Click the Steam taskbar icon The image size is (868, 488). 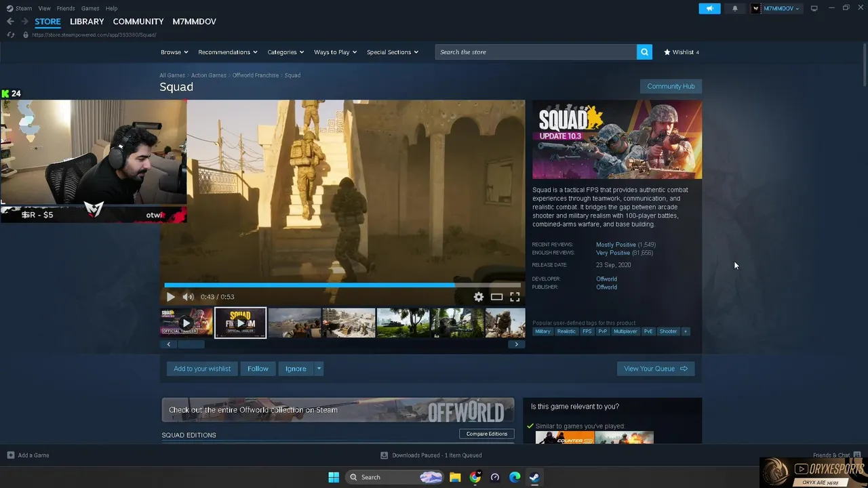[x=534, y=477]
